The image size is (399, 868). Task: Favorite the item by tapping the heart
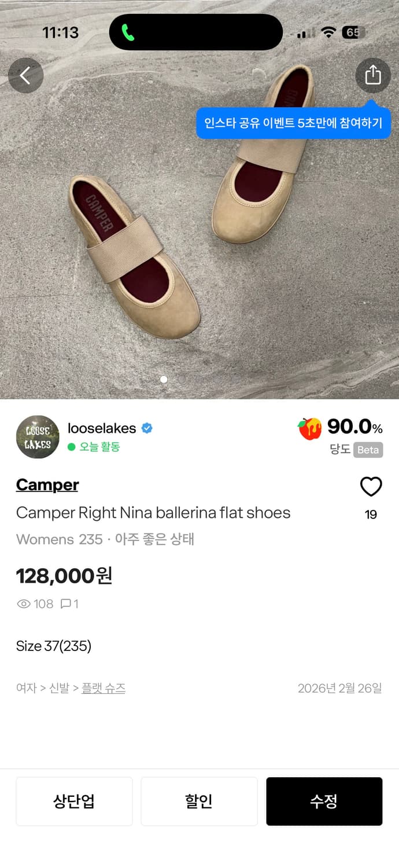tap(372, 486)
